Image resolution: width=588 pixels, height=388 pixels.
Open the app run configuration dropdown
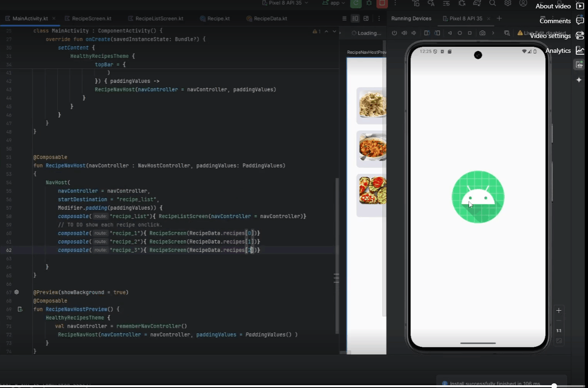pyautogui.click(x=334, y=3)
